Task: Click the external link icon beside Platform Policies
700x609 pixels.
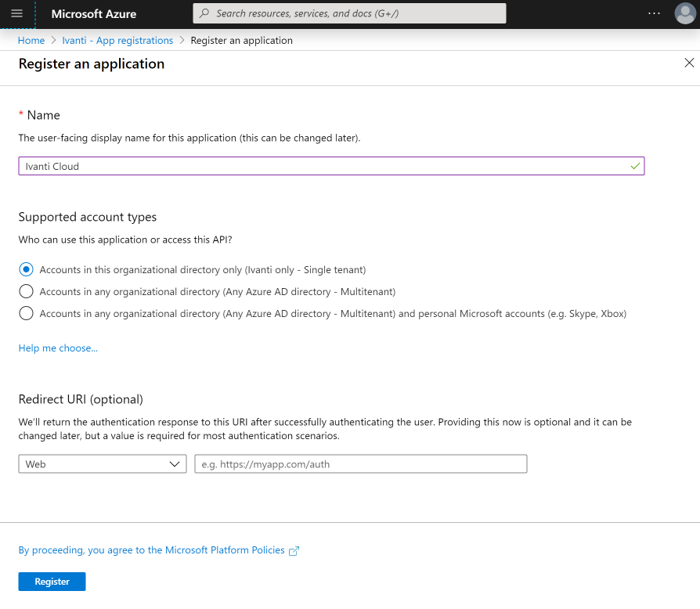Action: [x=294, y=551]
